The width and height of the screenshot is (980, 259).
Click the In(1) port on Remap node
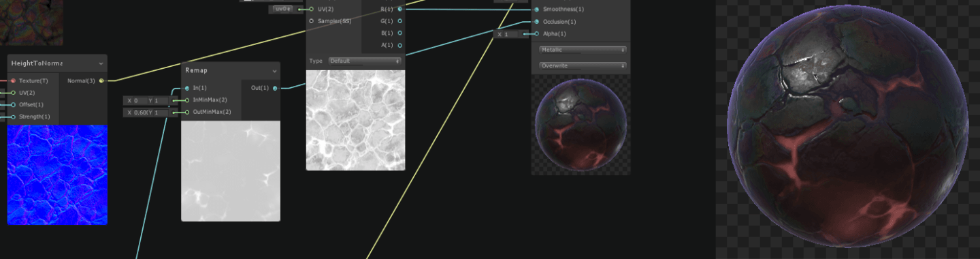click(x=187, y=88)
